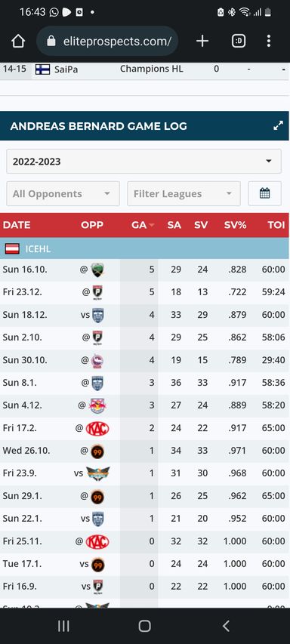
Task: Tap the Android back navigation button
Action: point(226,626)
